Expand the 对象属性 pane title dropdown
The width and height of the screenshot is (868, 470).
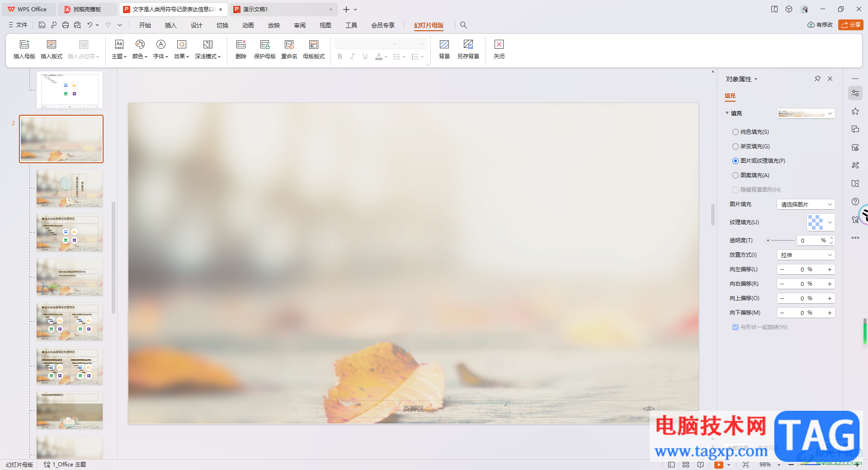point(756,79)
